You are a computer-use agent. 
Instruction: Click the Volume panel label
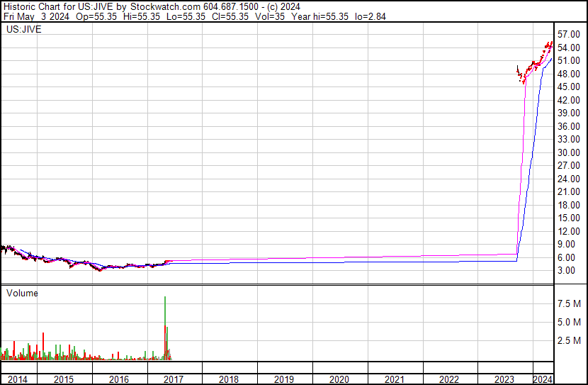tap(22, 293)
